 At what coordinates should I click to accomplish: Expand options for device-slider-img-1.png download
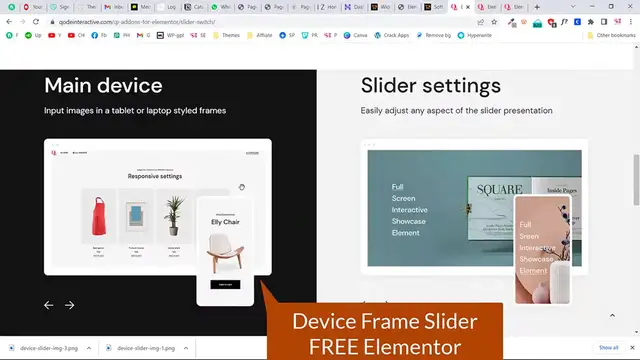point(186,348)
